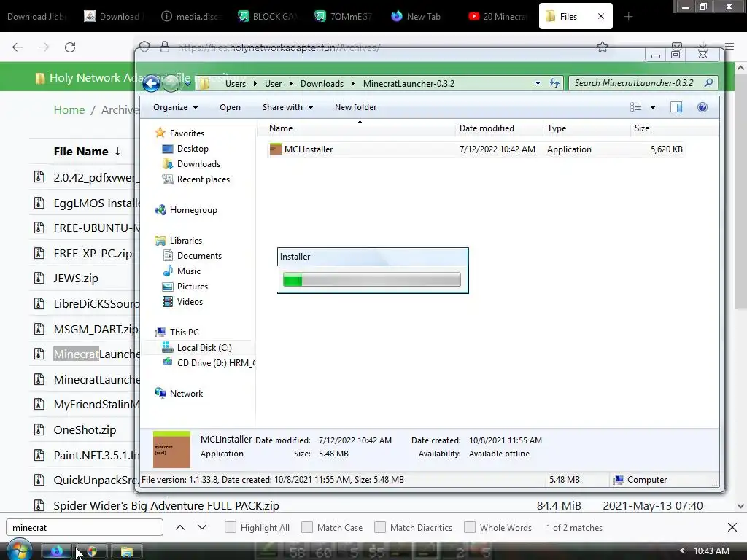
Task: Go to previous find match
Action: pos(180,527)
